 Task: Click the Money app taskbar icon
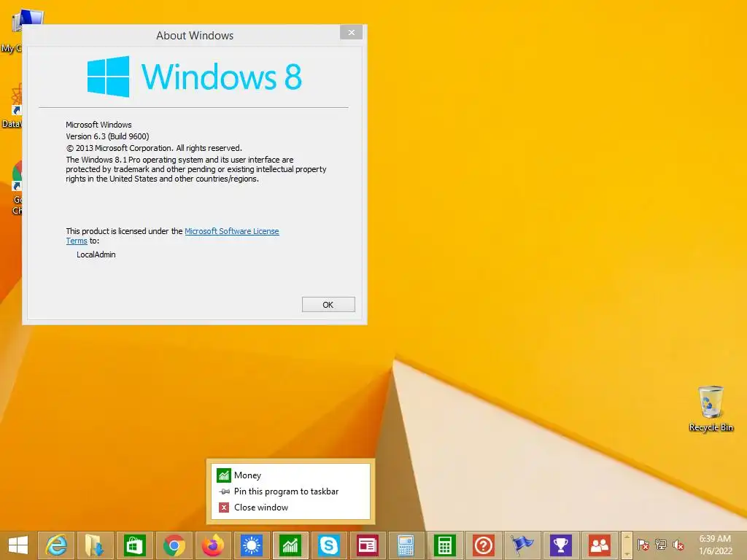tap(290, 545)
